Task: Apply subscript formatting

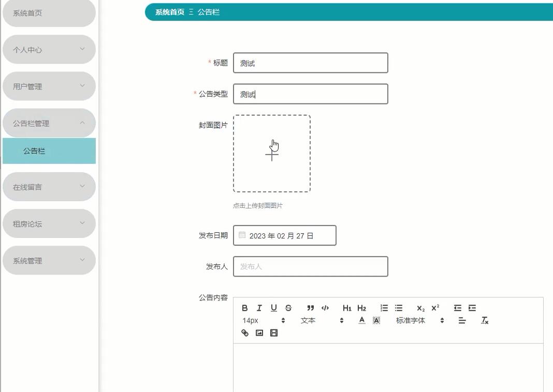Action: [421, 308]
